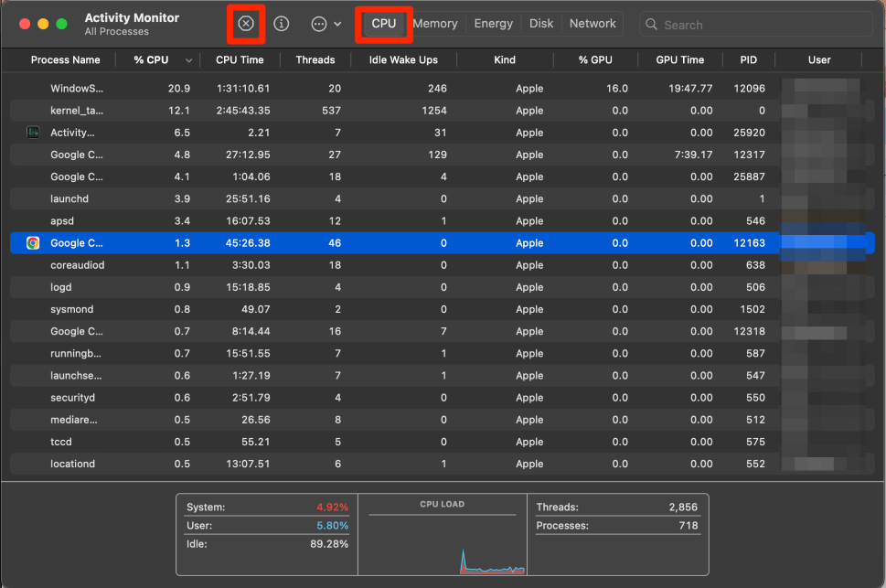The height and width of the screenshot is (588, 886).
Task: Click the Activity Monitor process icon
Action: (33, 133)
